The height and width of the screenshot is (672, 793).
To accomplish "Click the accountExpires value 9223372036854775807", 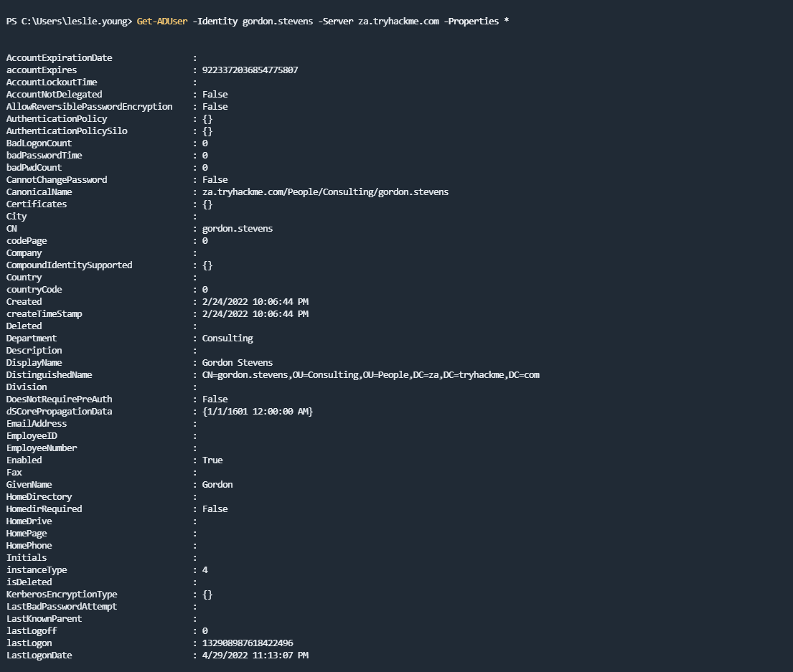I will coord(250,70).
